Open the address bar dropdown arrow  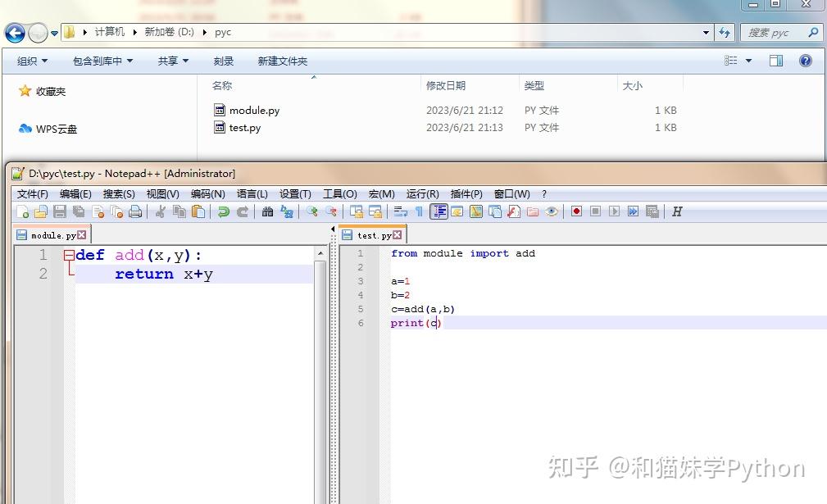click(x=705, y=32)
